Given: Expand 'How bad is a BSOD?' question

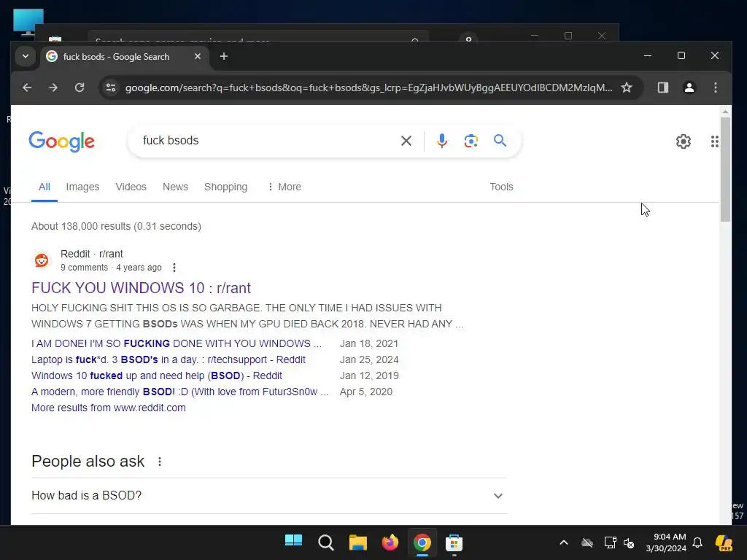Looking at the screenshot, I should pos(269,496).
